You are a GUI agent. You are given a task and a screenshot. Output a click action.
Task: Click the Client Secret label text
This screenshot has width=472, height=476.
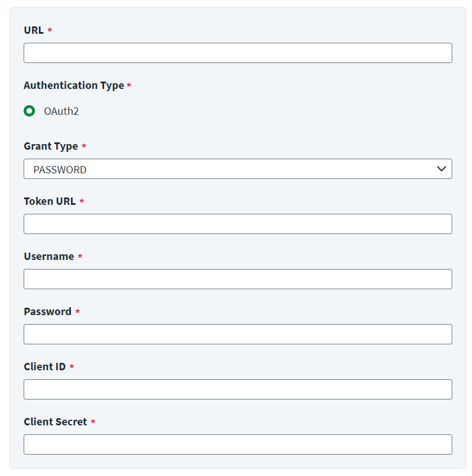click(56, 421)
